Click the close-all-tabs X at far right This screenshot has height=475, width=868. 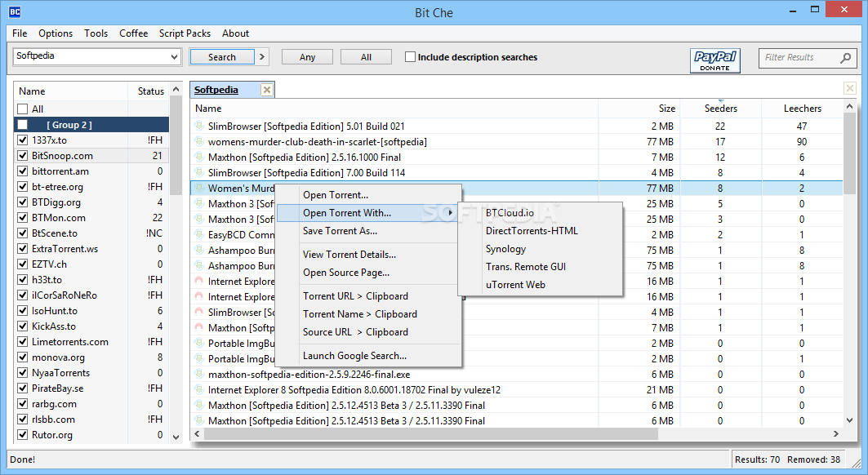[x=850, y=88]
